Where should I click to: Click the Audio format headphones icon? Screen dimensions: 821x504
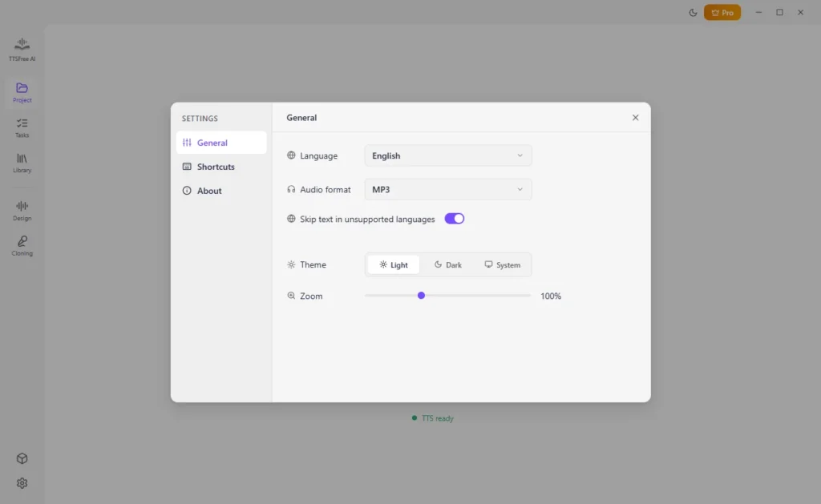291,189
